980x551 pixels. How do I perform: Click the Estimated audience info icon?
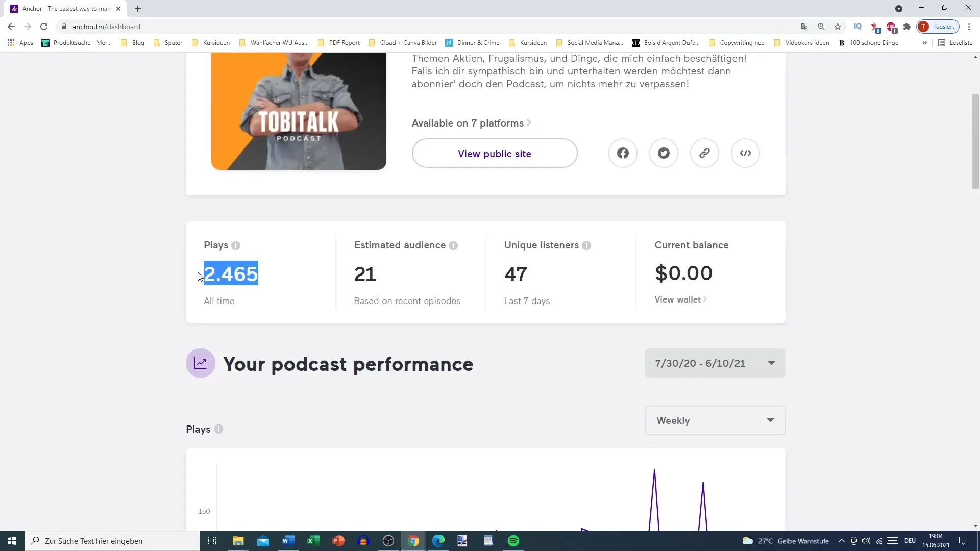tap(454, 245)
